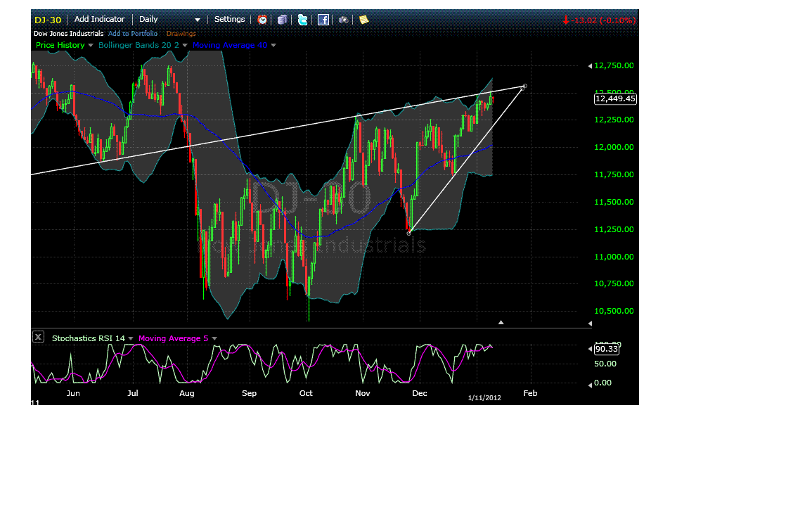Click the Feb month axis label
The height and width of the screenshot is (505, 812).
coord(530,393)
